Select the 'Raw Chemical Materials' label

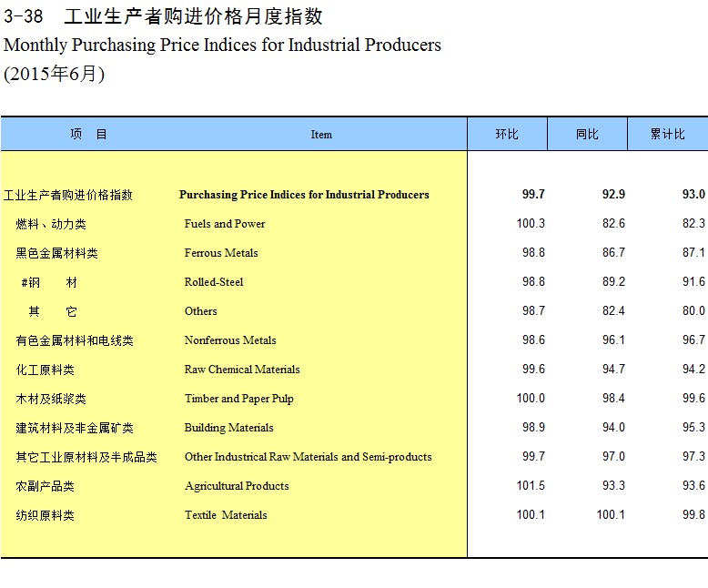click(242, 370)
